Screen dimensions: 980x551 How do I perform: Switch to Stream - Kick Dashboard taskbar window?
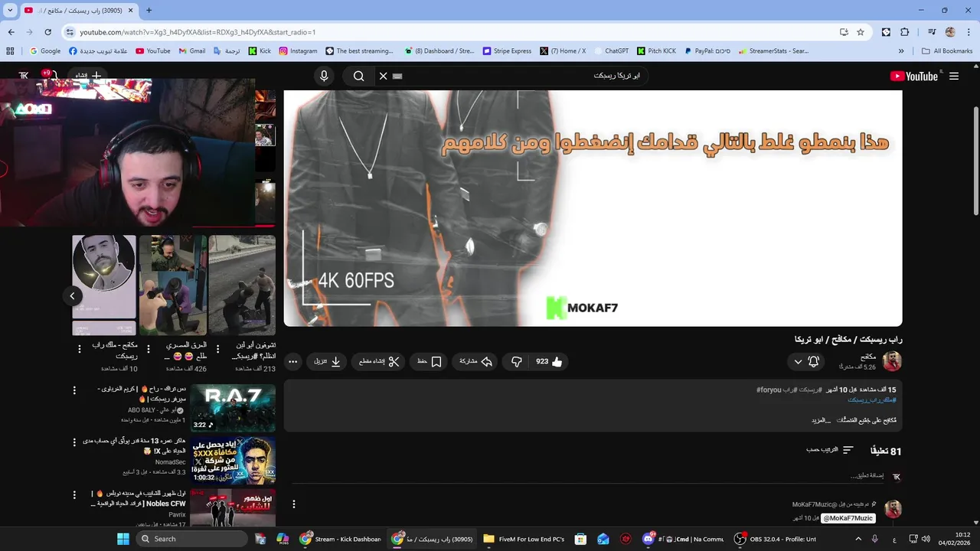(x=341, y=539)
